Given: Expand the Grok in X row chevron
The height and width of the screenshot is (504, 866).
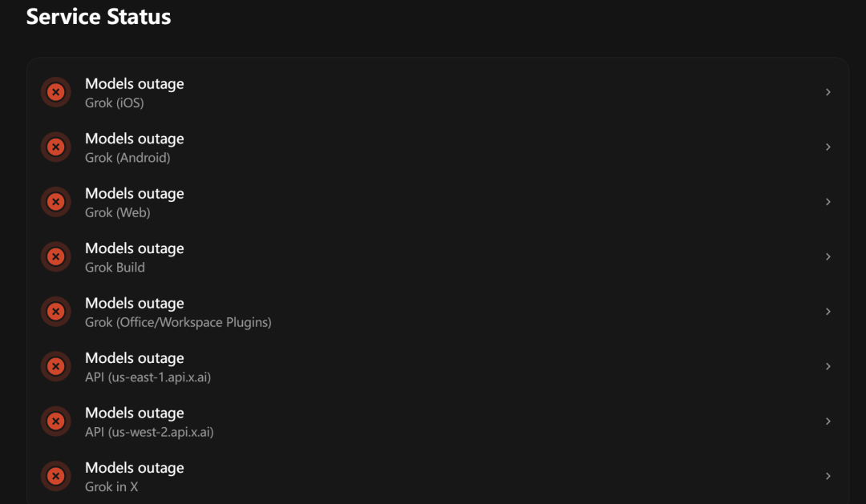Looking at the screenshot, I should pyautogui.click(x=828, y=476).
